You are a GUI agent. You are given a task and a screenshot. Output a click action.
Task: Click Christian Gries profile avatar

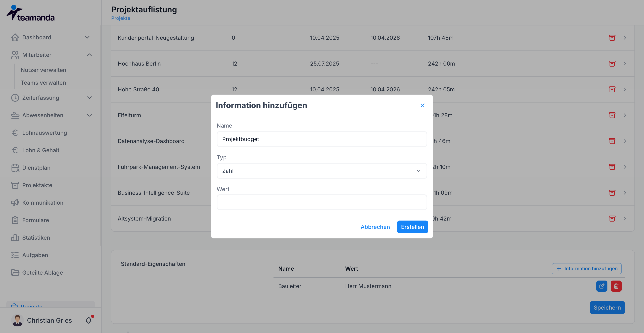coord(17,320)
